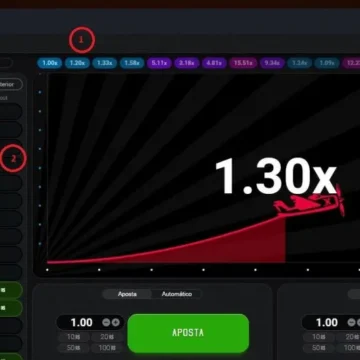The image size is (360, 360).
Task: Choose the 50 quick-bet in second panel
Action: pyautogui.click(x=319, y=348)
